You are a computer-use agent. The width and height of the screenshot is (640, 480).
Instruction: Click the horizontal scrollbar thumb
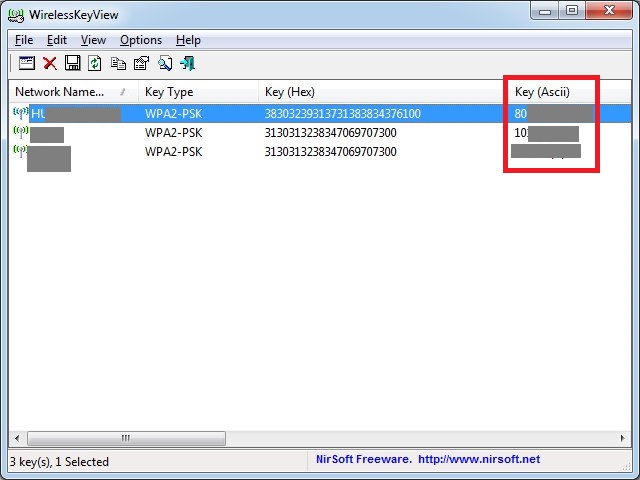pyautogui.click(x=126, y=438)
